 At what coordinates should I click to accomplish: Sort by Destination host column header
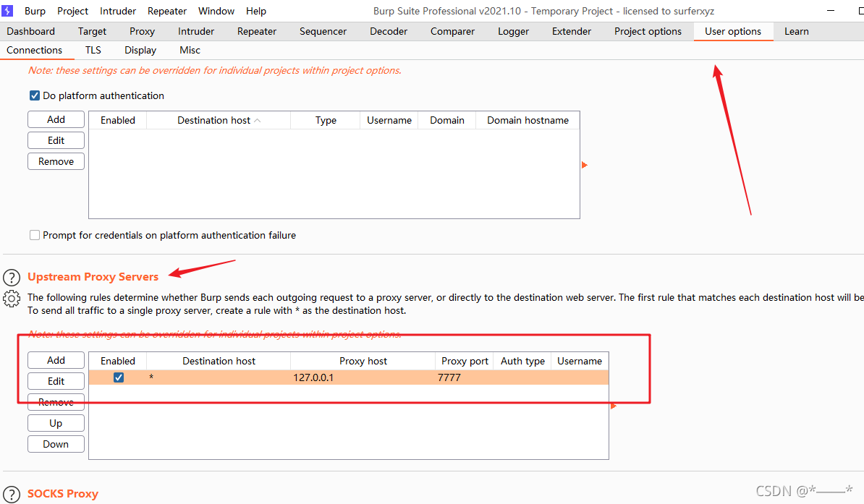(x=218, y=120)
